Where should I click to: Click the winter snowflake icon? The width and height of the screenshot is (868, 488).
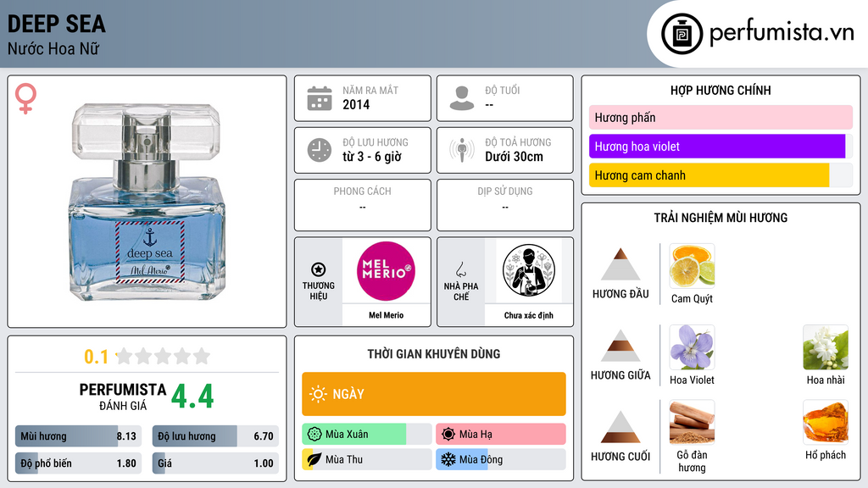click(448, 459)
